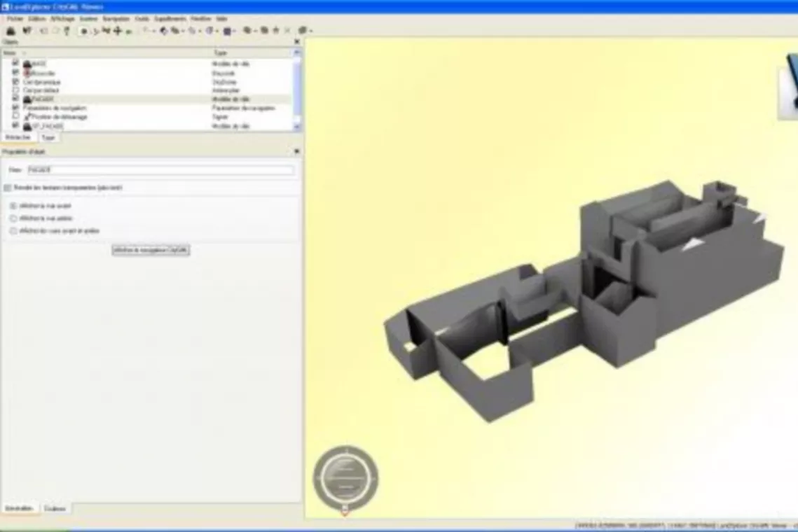798x532 pixels.
Task: Open the dropdown arrow at the far right of the toolbar
Action: coord(310,31)
